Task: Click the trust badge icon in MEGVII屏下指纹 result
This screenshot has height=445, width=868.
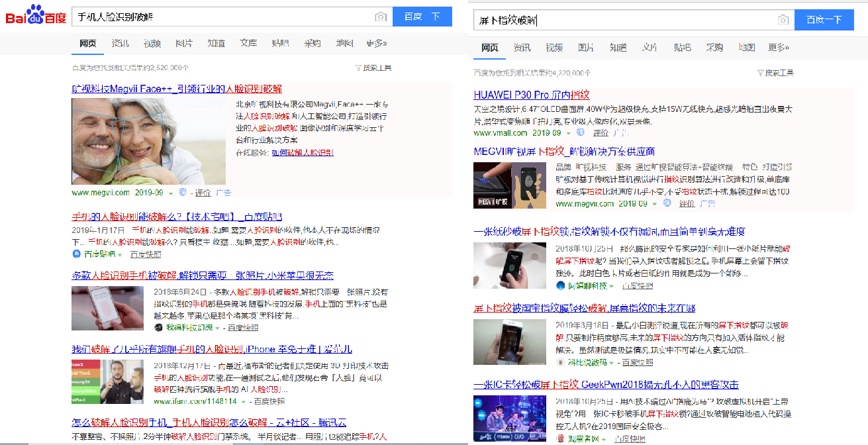Action: point(666,204)
